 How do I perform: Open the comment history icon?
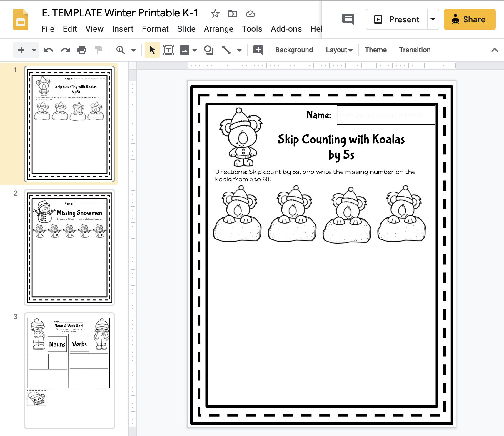tap(348, 19)
